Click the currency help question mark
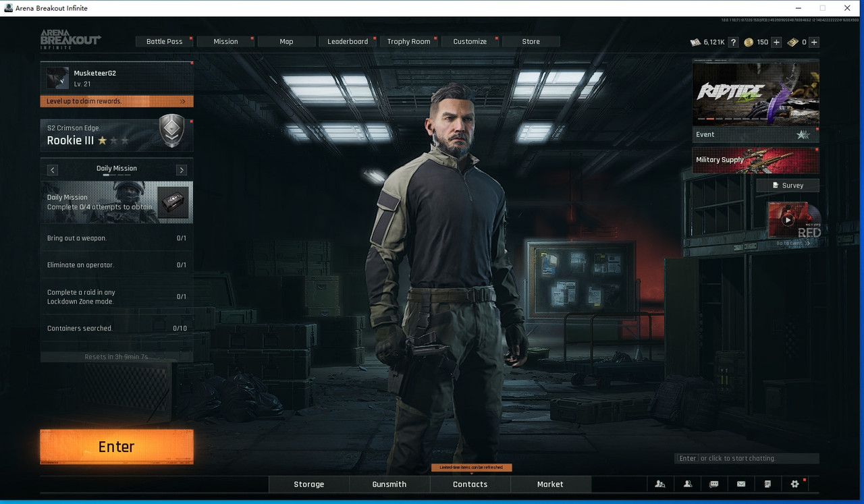 pyautogui.click(x=734, y=42)
